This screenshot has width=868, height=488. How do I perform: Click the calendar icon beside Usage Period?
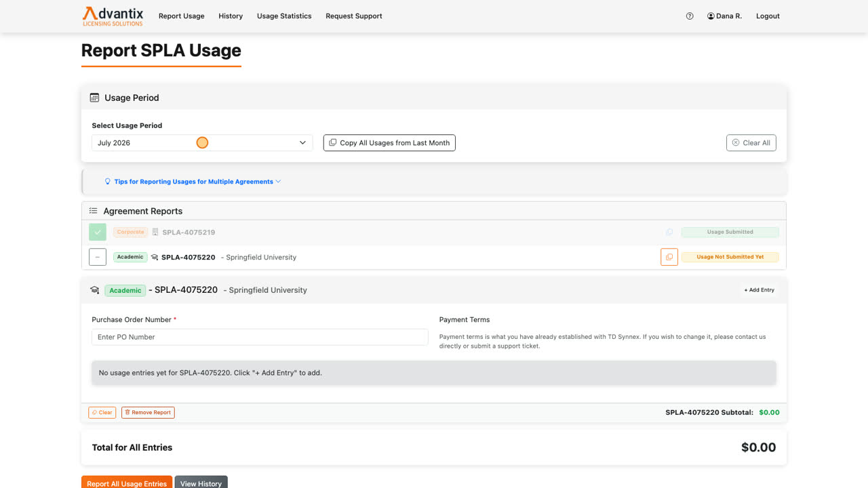coord(95,98)
